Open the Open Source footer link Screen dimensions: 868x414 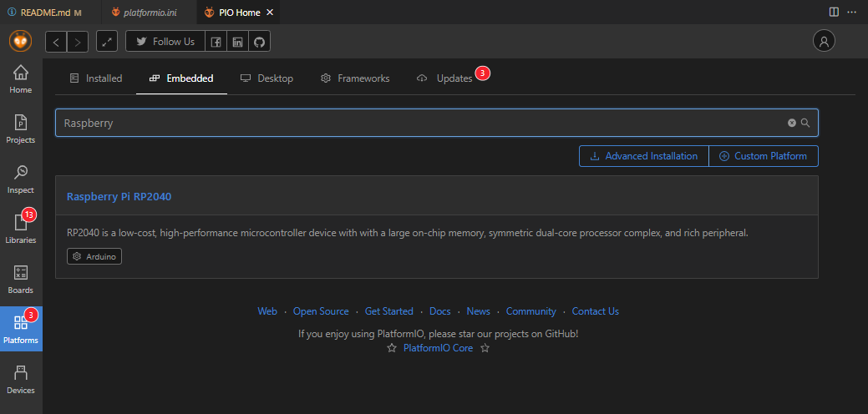point(321,311)
